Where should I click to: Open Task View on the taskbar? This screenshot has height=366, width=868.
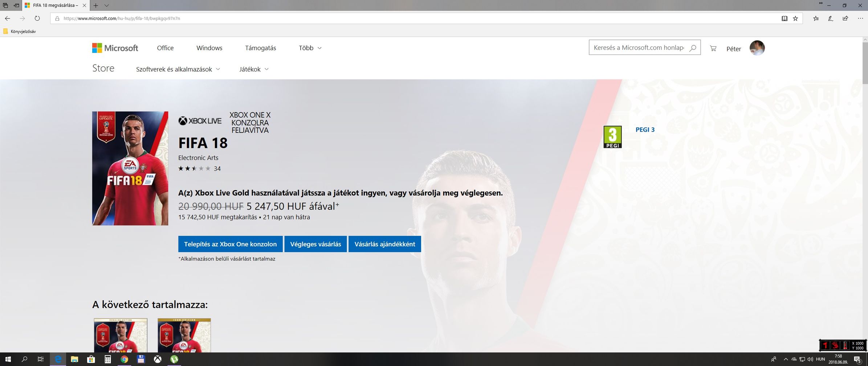coord(41,359)
